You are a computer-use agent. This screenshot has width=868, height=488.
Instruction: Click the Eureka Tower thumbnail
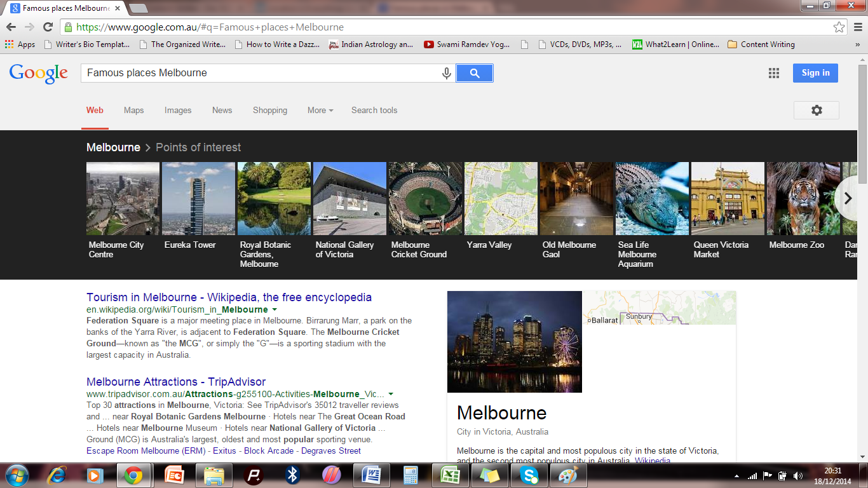[x=198, y=198]
